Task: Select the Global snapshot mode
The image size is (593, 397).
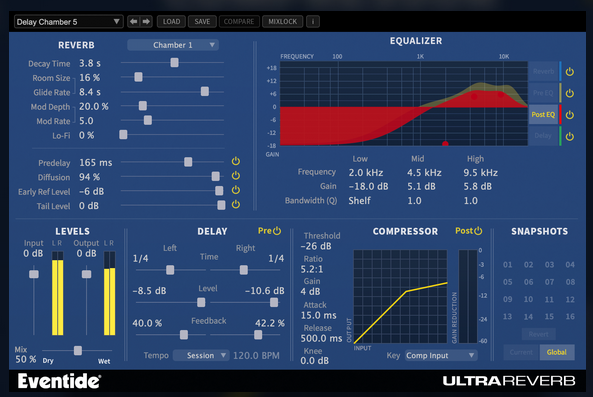Action: pos(557,352)
